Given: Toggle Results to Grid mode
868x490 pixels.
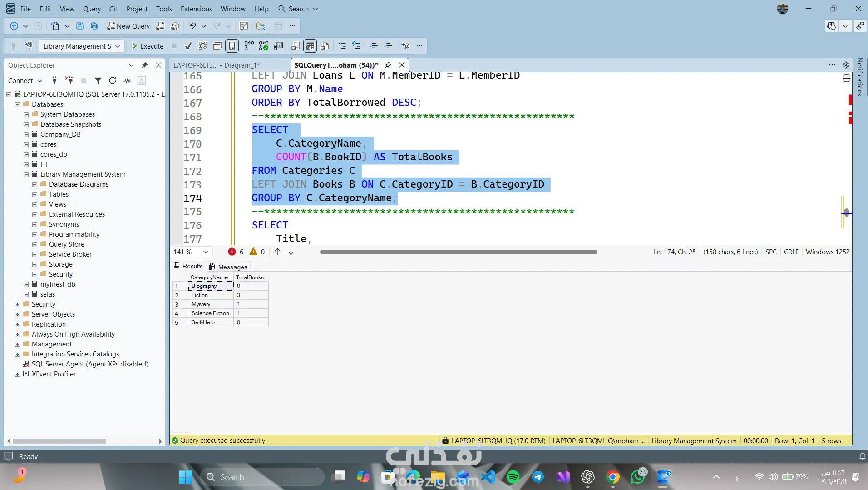Looking at the screenshot, I should pos(310,46).
